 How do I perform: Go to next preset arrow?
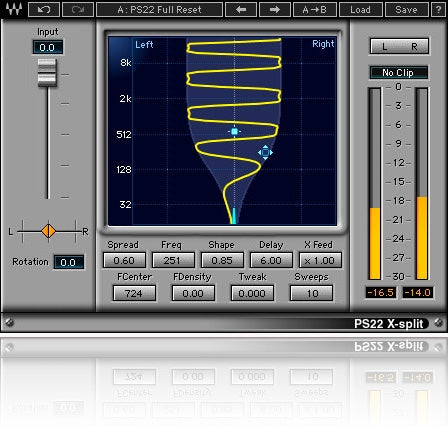(275, 10)
